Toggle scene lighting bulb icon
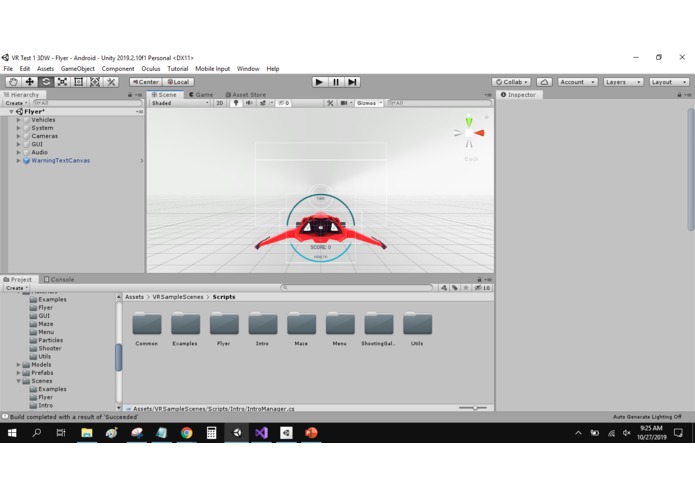Image resolution: width=695 pixels, height=494 pixels. tap(236, 103)
